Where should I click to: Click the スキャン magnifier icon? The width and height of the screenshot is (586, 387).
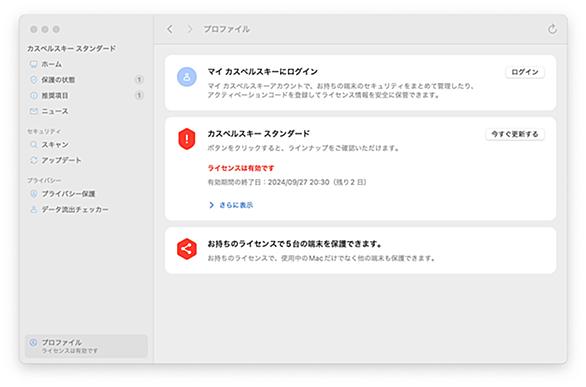coord(34,145)
